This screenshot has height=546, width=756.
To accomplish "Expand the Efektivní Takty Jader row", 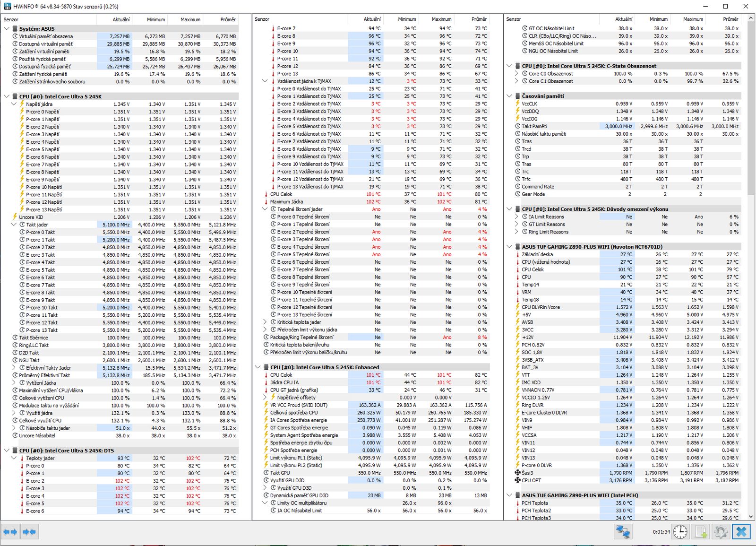I will [x=14, y=368].
